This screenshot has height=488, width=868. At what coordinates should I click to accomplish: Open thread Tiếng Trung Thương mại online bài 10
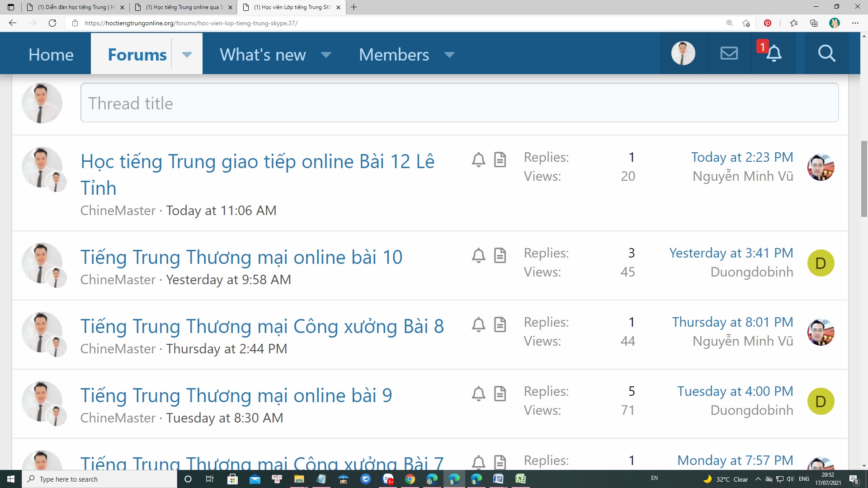(x=241, y=257)
